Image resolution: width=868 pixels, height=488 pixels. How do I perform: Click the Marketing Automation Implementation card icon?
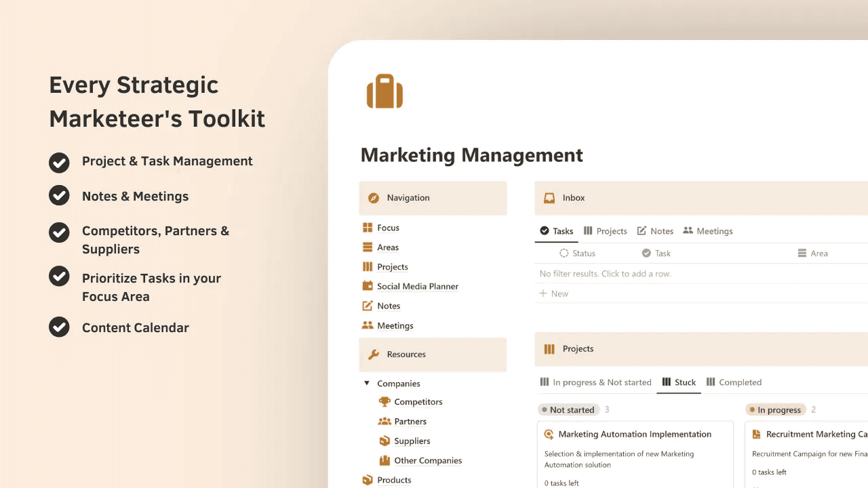coord(549,434)
